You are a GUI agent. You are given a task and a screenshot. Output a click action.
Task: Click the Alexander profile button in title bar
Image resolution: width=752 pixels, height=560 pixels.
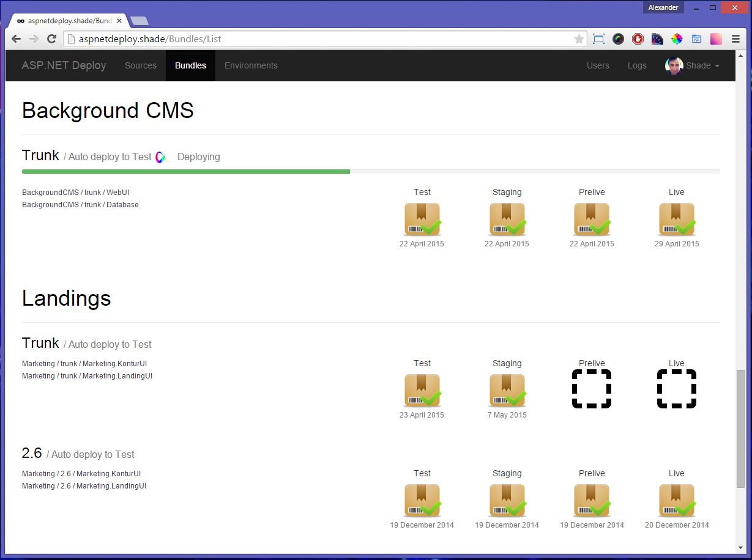663,7
